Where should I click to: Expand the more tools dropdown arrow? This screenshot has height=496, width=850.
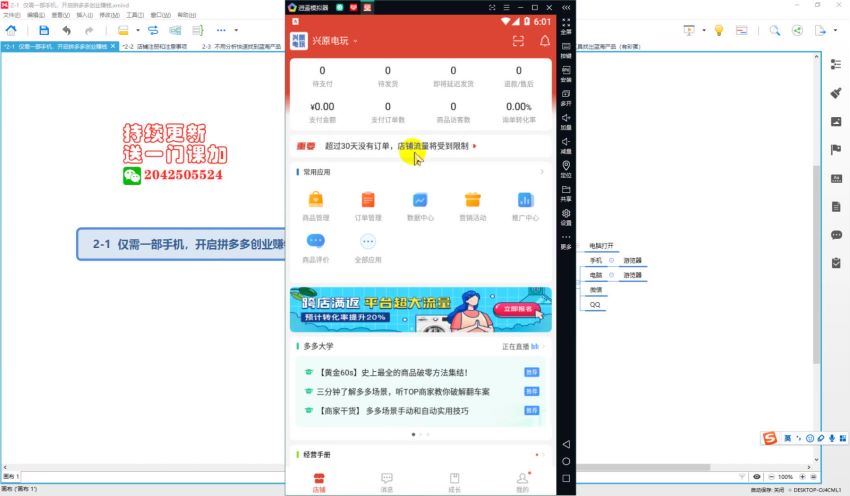click(x=236, y=30)
